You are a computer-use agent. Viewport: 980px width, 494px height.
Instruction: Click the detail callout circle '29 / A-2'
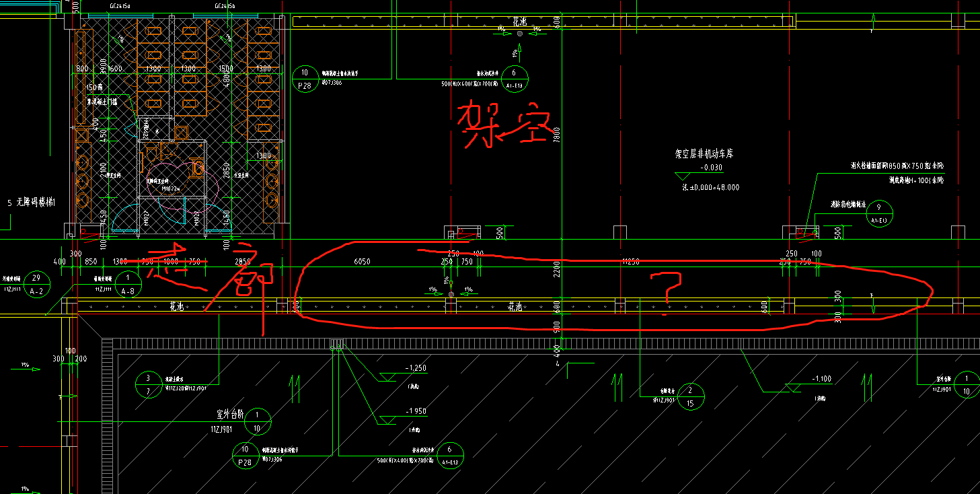click(x=36, y=285)
